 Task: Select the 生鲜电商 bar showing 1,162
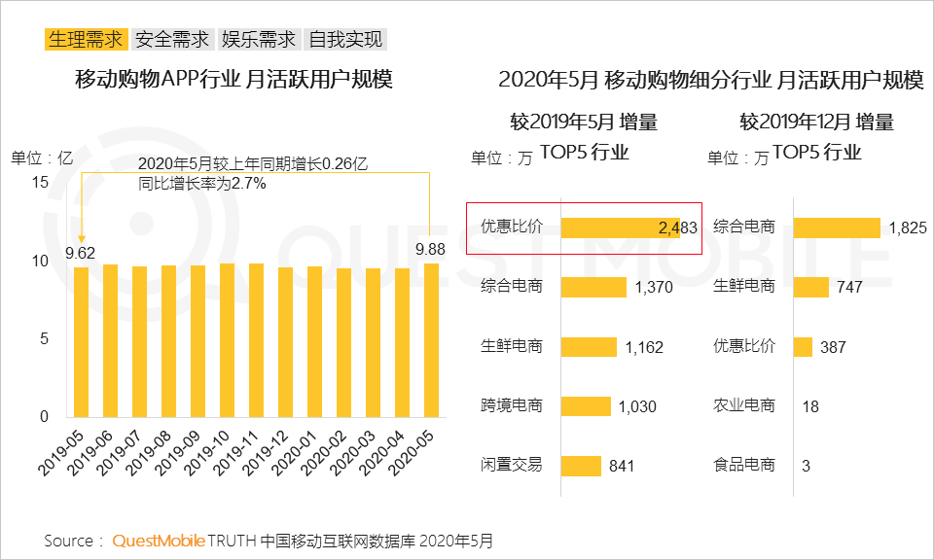click(x=589, y=347)
